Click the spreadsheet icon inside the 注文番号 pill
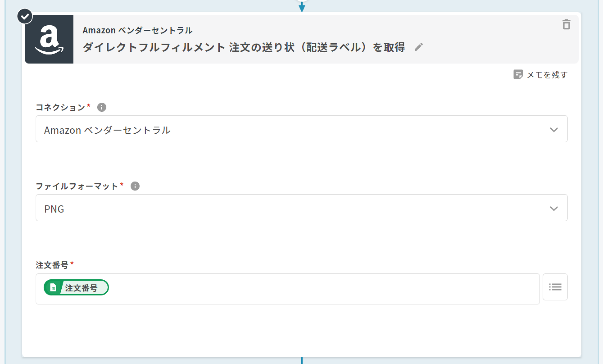603x364 pixels. (x=53, y=288)
